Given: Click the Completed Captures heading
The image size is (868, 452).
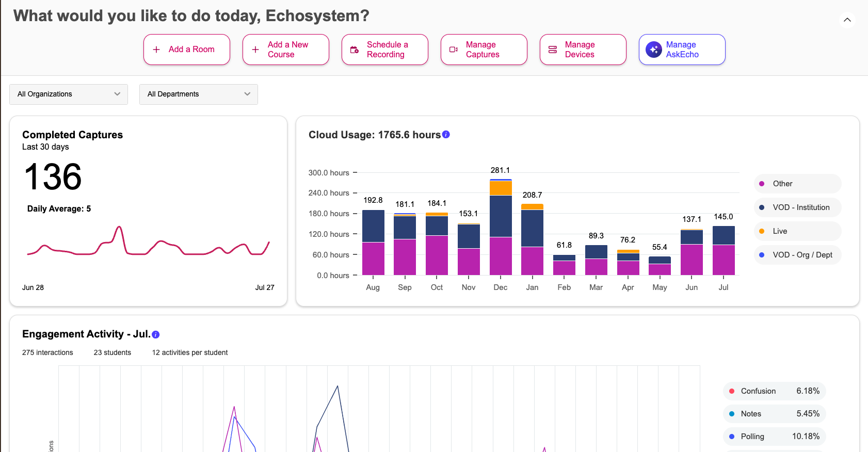Looking at the screenshot, I should point(72,135).
